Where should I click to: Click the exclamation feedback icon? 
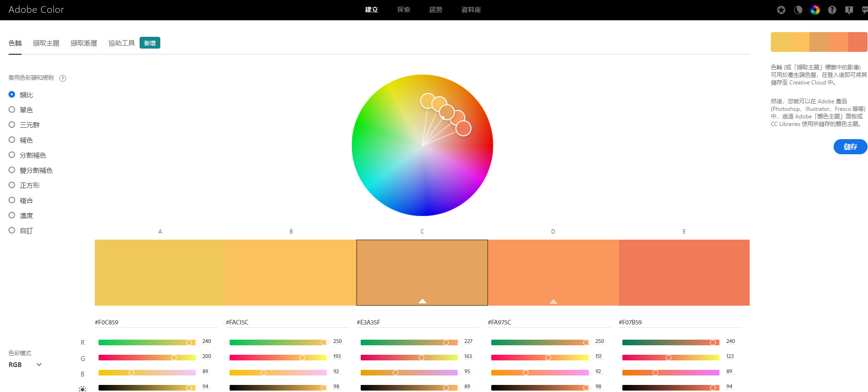point(849,10)
